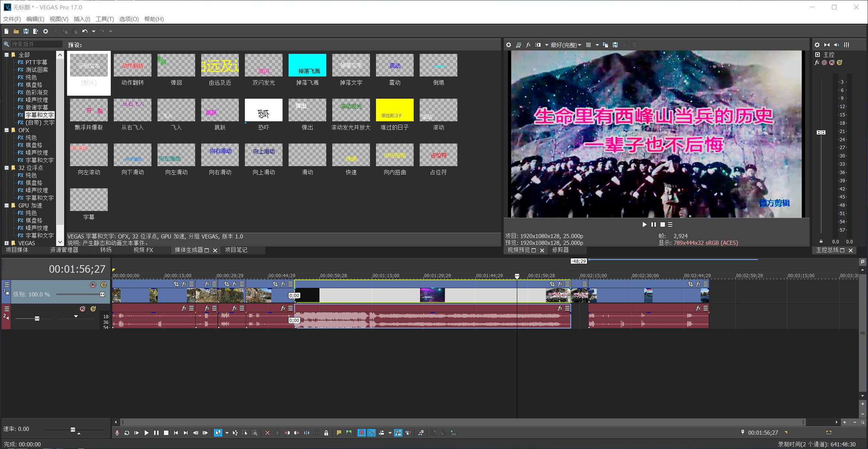
Task: Open preview quality 最好(完整) dropdown
Action: 566,45
